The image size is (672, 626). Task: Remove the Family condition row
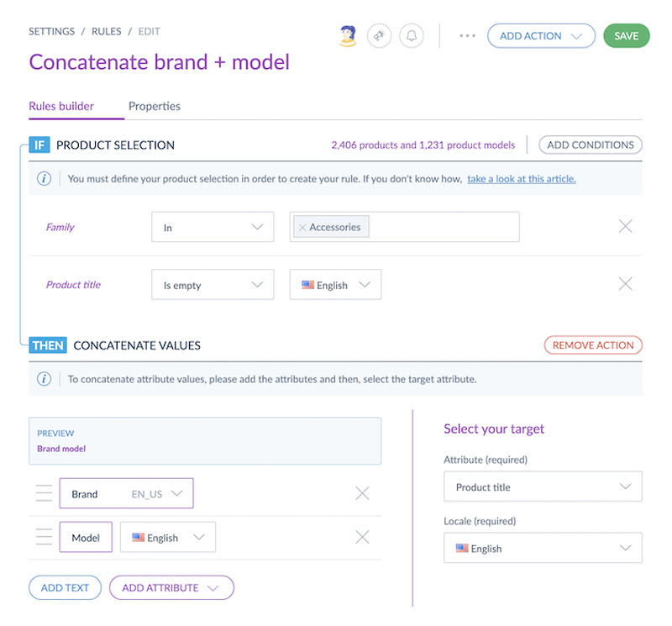pyautogui.click(x=625, y=226)
